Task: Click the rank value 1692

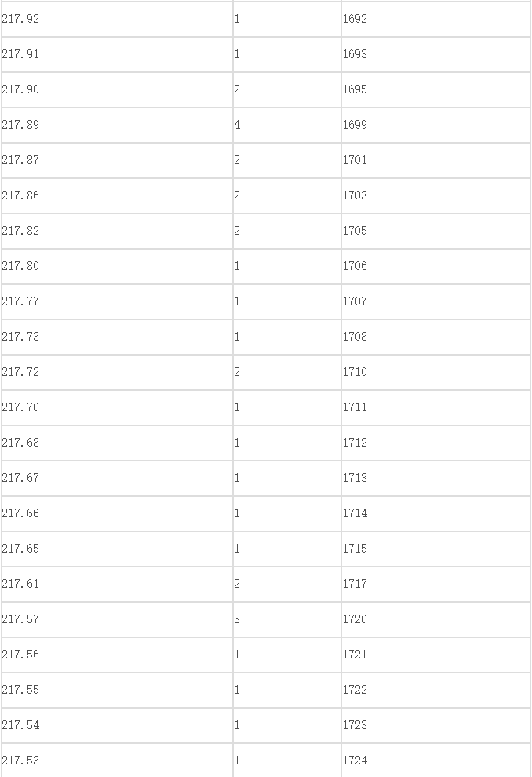Action: click(436, 19)
